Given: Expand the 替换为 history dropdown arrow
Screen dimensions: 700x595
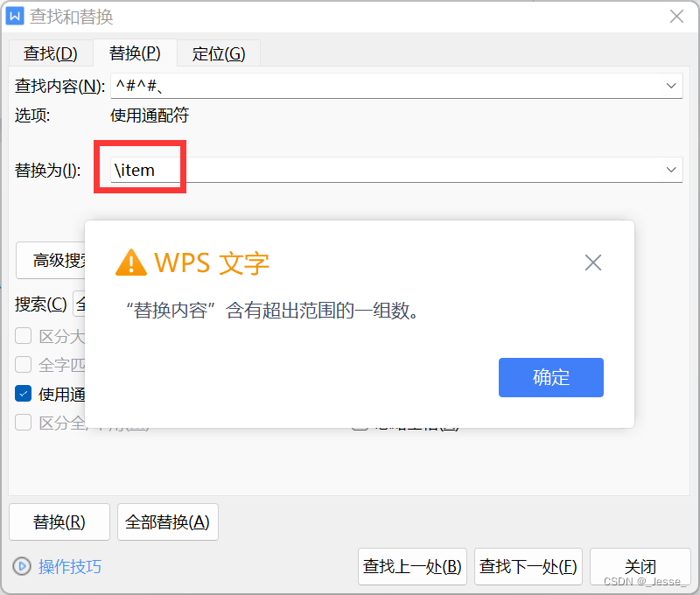Looking at the screenshot, I should [671, 170].
